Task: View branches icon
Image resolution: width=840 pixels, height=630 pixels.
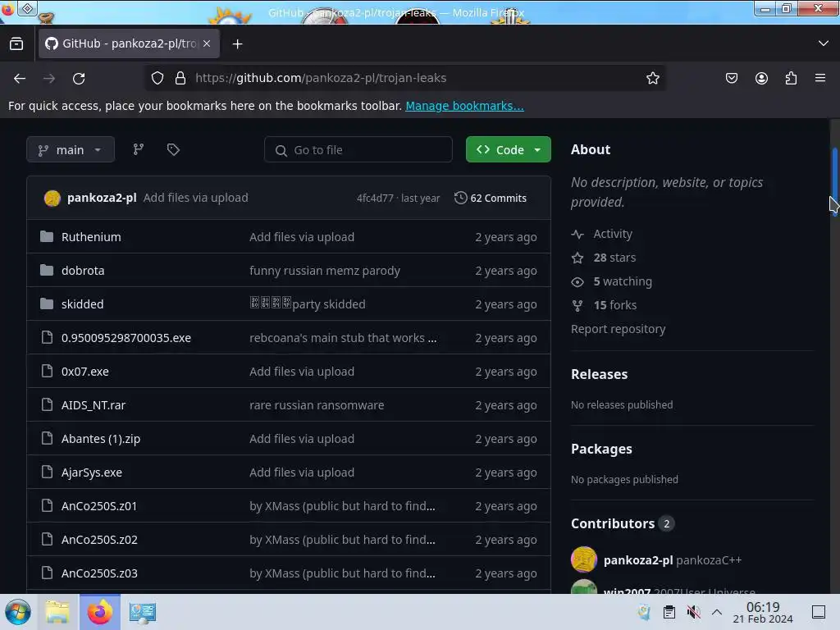Action: (138, 149)
